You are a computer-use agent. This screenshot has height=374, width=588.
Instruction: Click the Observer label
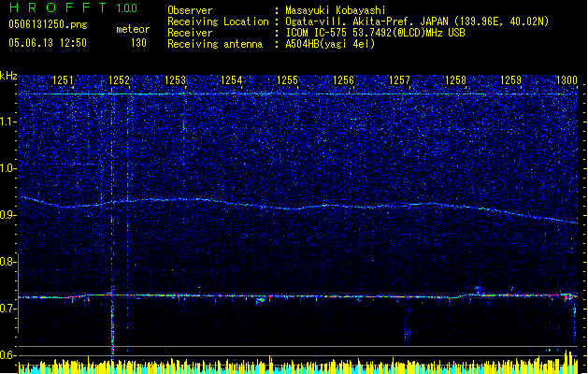(190, 10)
